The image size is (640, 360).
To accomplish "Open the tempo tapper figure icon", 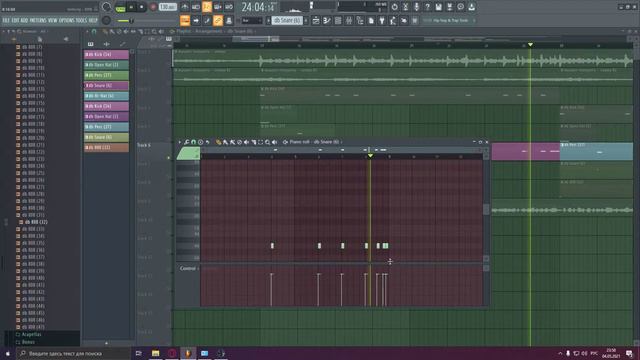I will [393, 20].
